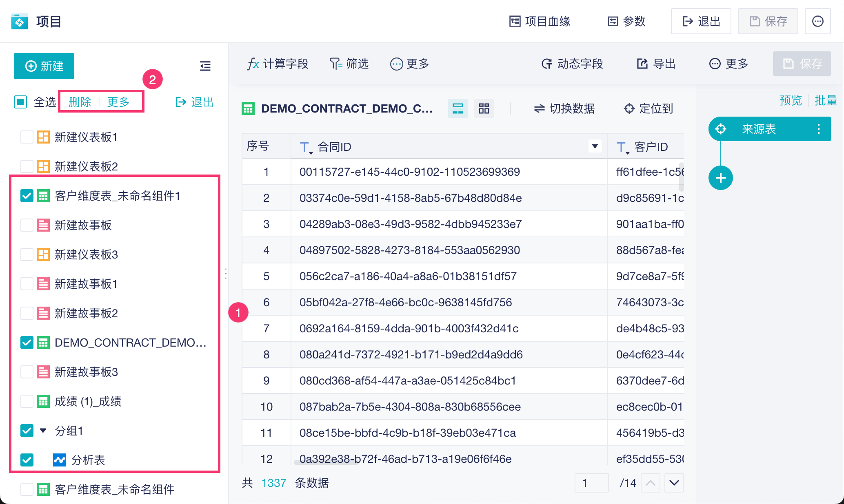Click the 新建 button
This screenshot has width=844, height=504.
(x=44, y=66)
